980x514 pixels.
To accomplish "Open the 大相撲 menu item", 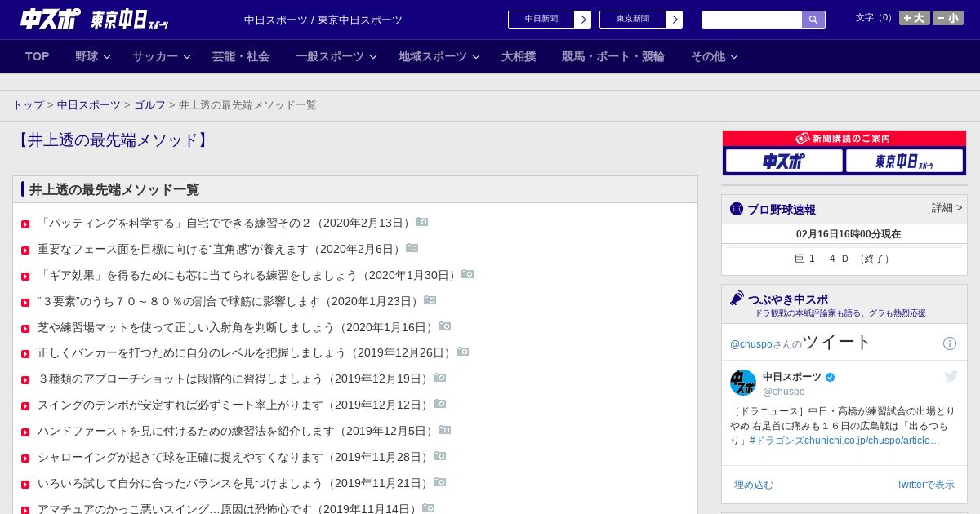I will click(x=519, y=56).
